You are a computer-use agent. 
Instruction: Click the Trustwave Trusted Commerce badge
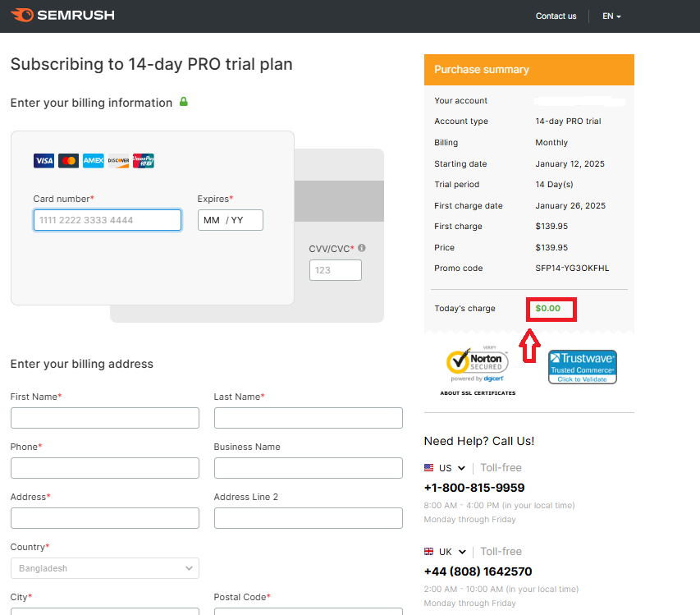tap(582, 366)
